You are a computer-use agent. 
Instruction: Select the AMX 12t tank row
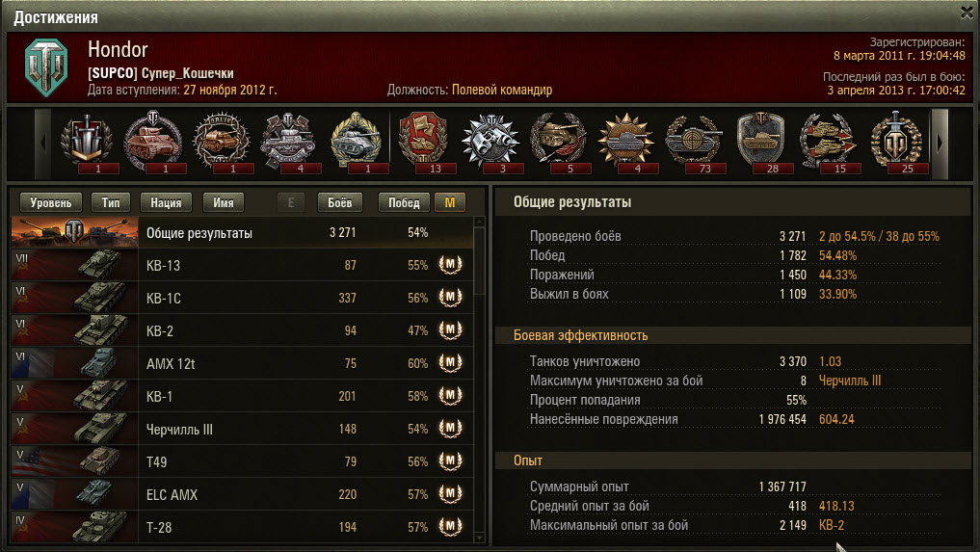click(x=242, y=363)
